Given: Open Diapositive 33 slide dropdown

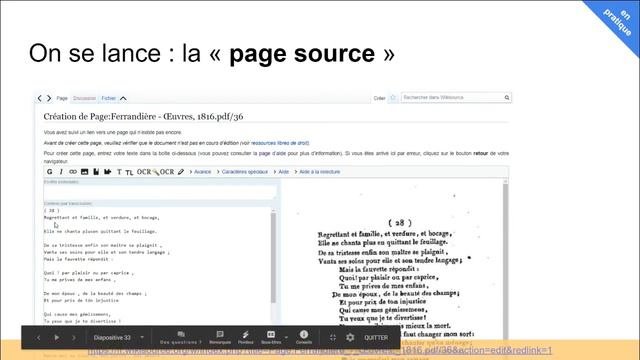Looking at the screenshot, I should (118, 338).
